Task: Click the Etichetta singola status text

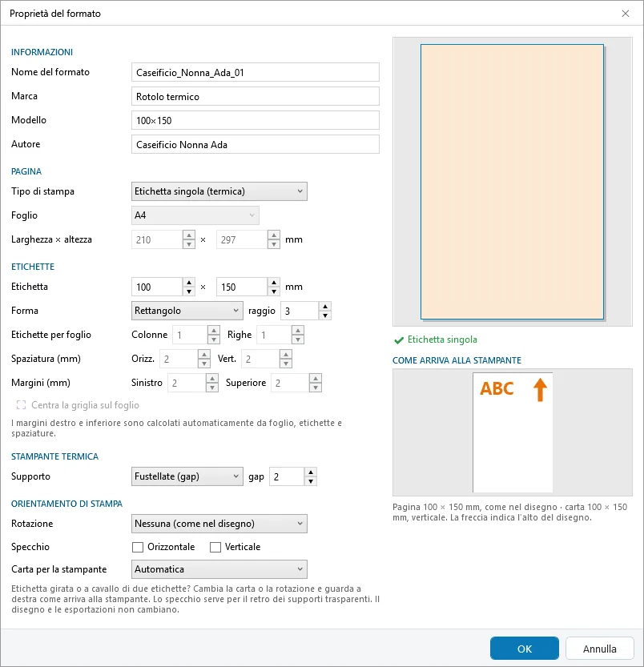Action: pos(442,340)
